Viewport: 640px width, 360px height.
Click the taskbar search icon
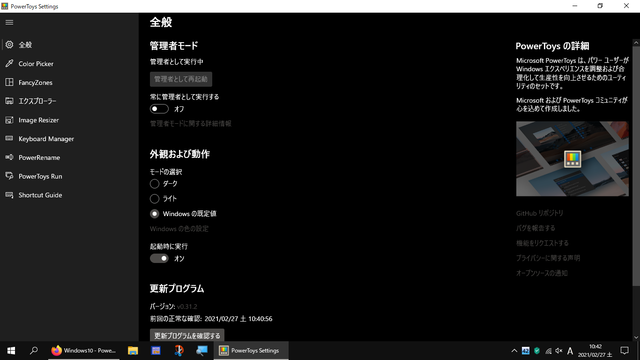point(34,351)
